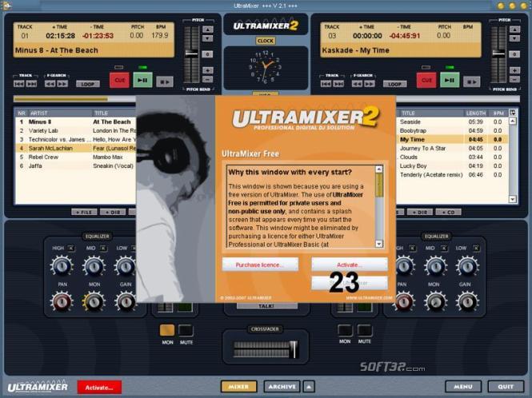This screenshot has width=532, height=398.
Task: Click the left equalizer PAN knob
Action: (x=62, y=301)
